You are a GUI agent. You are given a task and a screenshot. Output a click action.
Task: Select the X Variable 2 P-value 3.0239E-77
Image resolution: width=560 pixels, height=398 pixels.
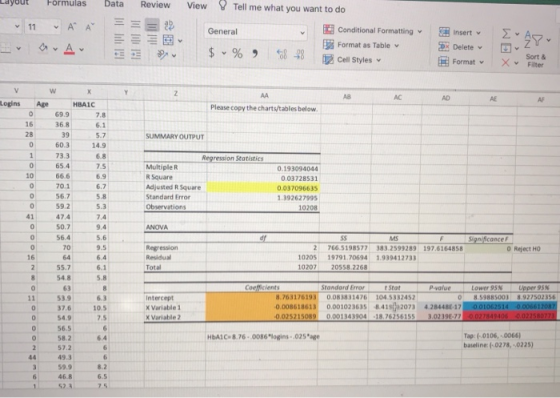440,317
